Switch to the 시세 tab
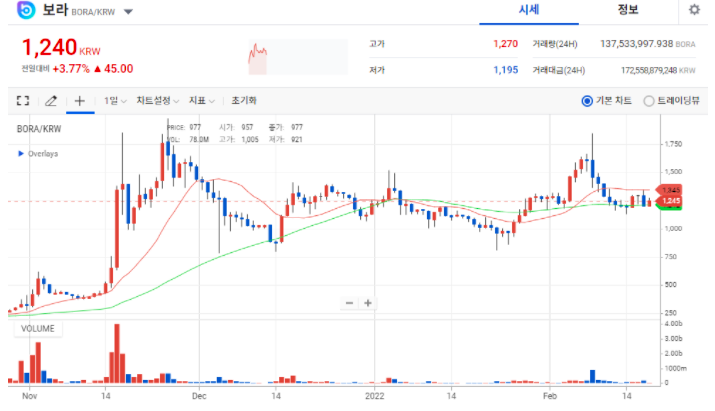Image resolution: width=715 pixels, height=411 pixels. coord(529,10)
